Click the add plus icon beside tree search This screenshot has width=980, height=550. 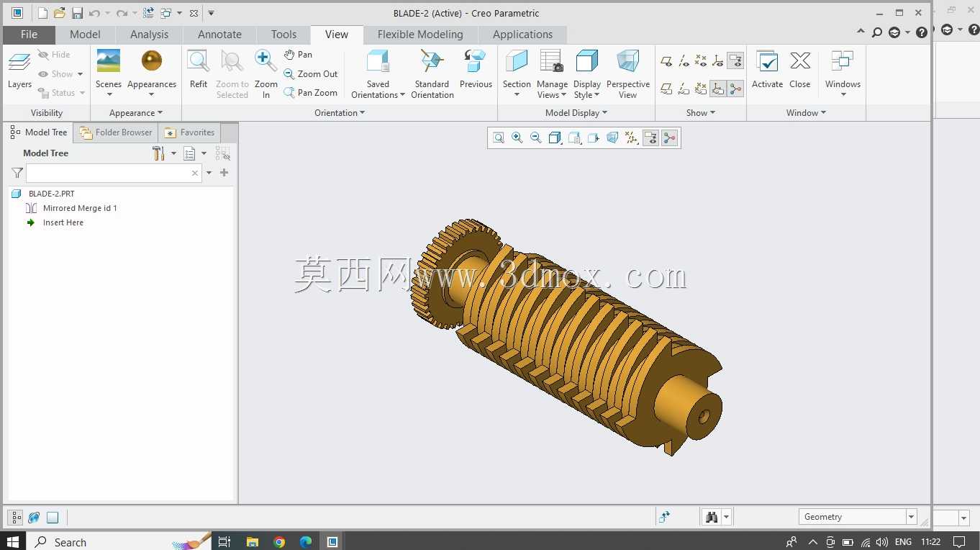[x=224, y=173]
